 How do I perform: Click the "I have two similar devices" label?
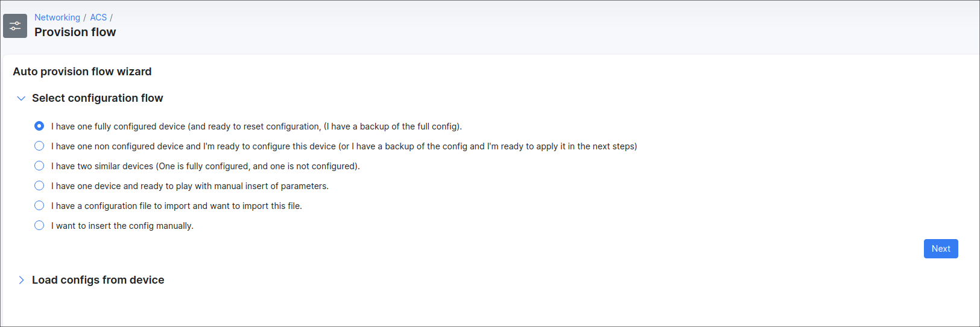pos(205,166)
